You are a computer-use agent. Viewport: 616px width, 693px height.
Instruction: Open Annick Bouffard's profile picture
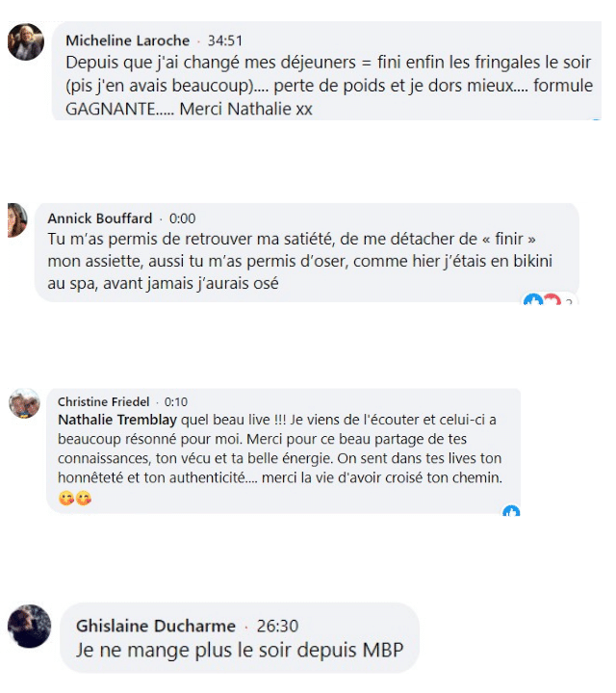(17, 220)
